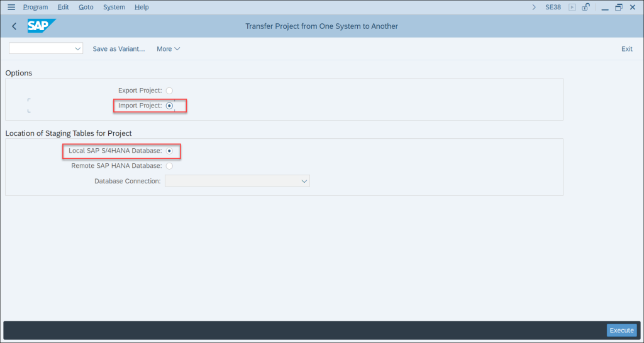The image size is (644, 343).
Task: Click 'Location of Staging Tables for Project' heading
Action: click(69, 133)
